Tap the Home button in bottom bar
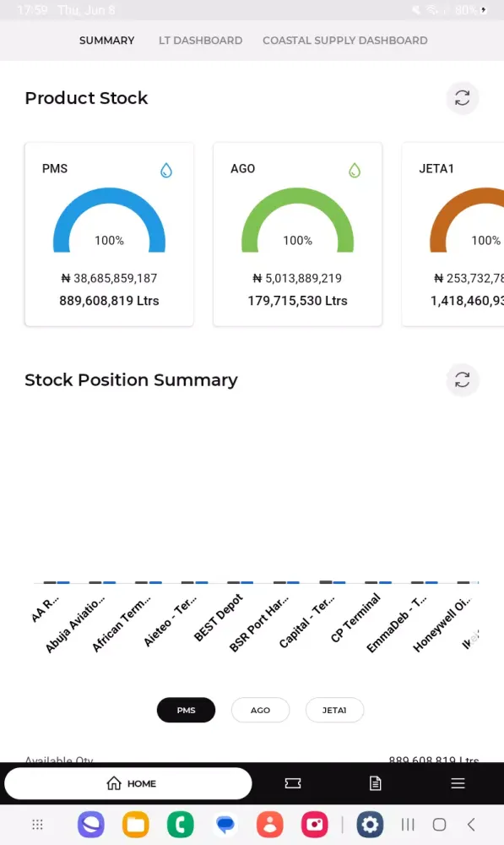Image resolution: width=504 pixels, height=845 pixels. [128, 783]
